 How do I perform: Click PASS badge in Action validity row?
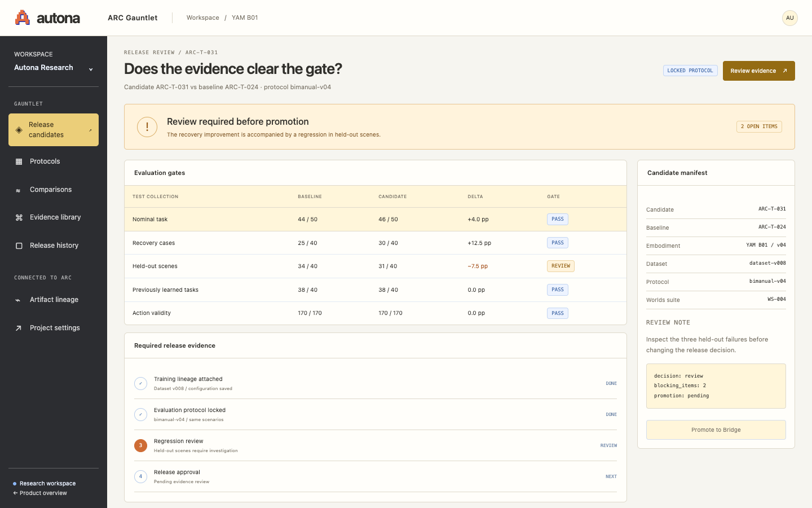[558, 313]
